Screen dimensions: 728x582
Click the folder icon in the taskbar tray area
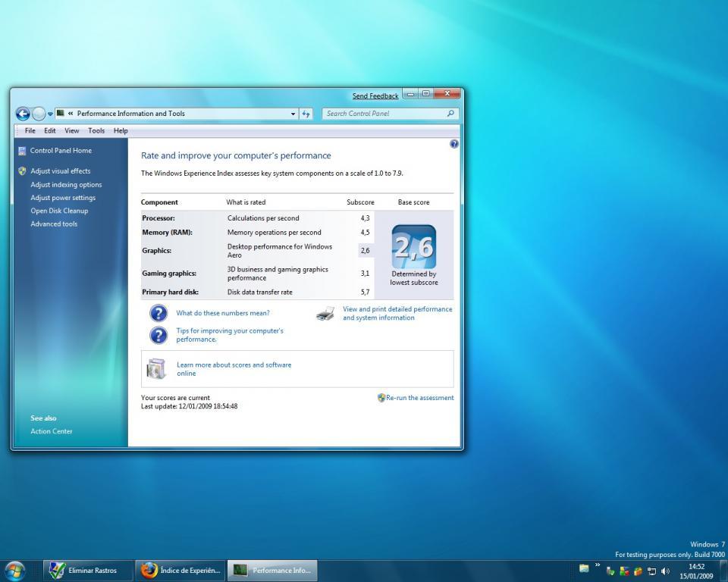click(584, 568)
